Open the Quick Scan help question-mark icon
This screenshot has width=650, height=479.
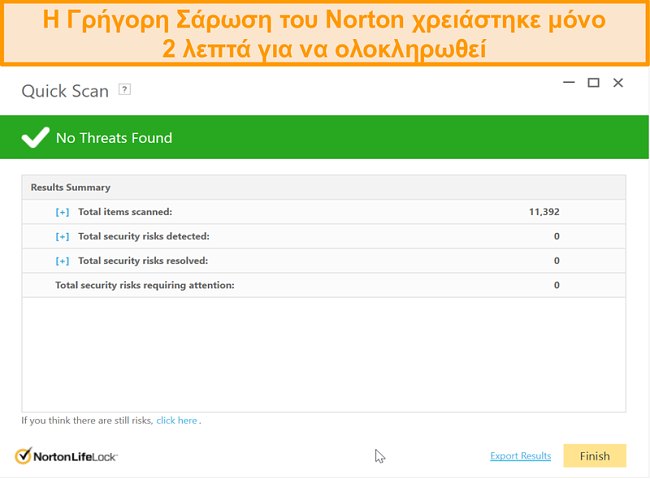point(124,89)
